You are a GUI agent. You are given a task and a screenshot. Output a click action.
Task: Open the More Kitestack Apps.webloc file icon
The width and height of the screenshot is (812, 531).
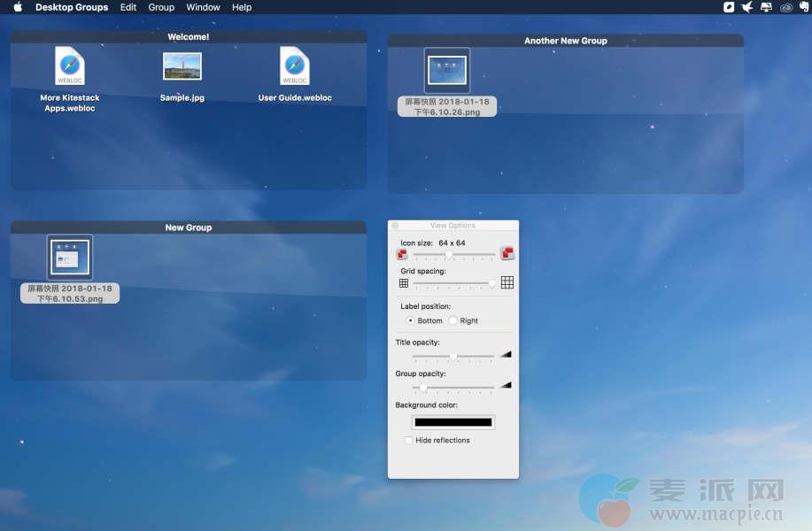point(70,66)
